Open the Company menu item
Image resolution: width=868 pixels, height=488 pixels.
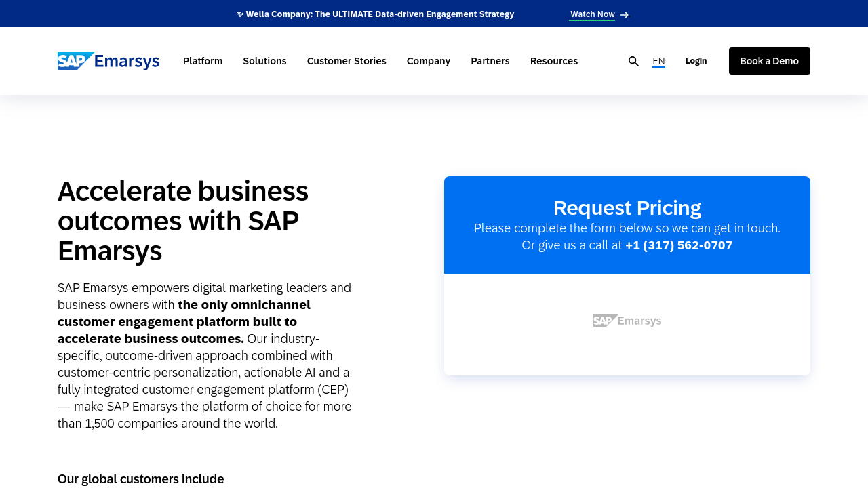tap(429, 61)
